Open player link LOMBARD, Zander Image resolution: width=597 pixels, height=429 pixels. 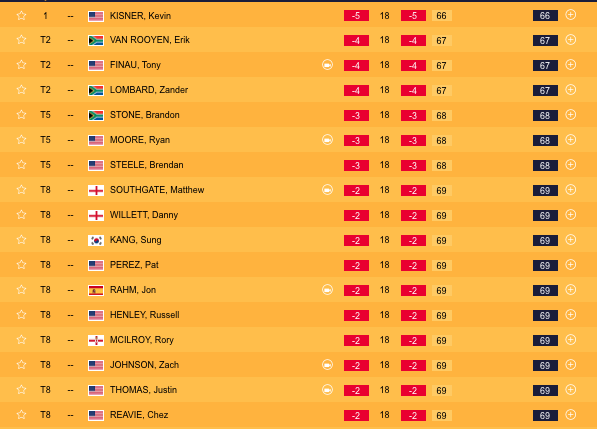(149, 90)
